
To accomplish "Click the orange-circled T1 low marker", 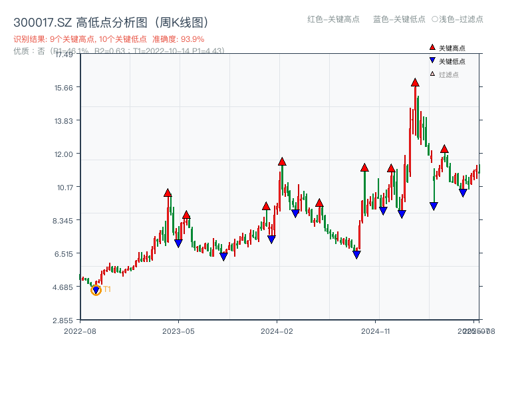I will (96, 290).
